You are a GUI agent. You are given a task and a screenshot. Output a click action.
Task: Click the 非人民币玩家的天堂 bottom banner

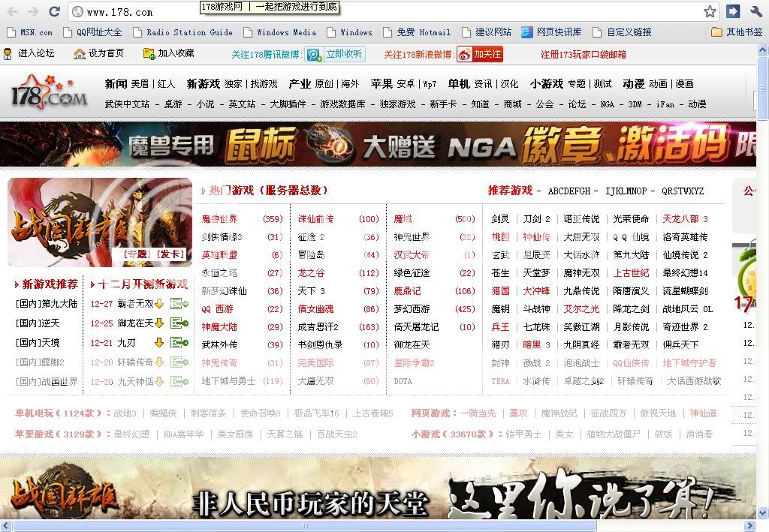(378, 488)
